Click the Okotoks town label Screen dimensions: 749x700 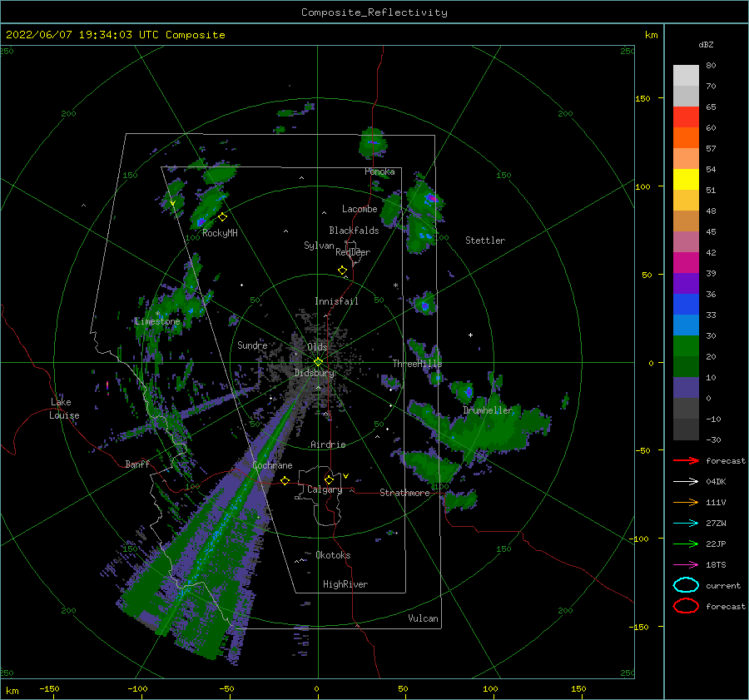(333, 555)
